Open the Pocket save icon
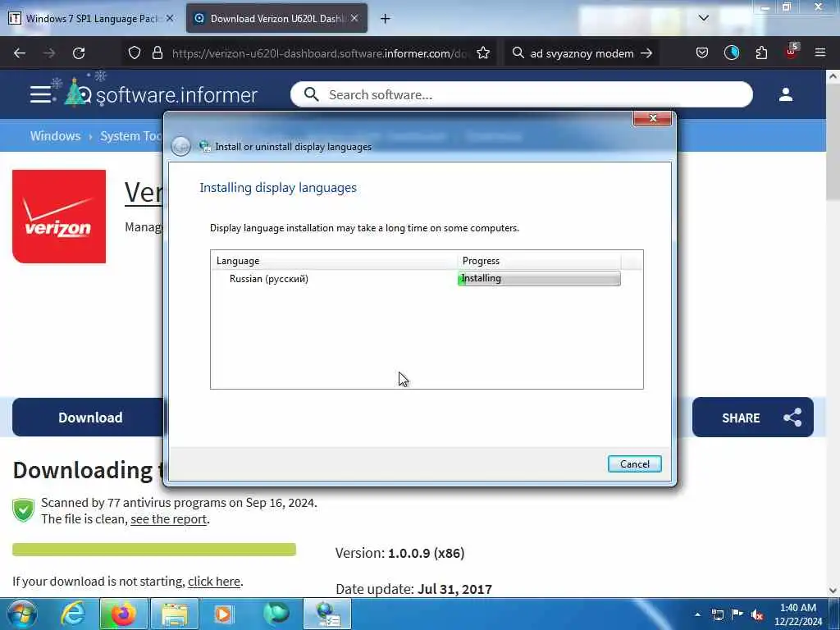This screenshot has height=630, width=840. point(702,53)
